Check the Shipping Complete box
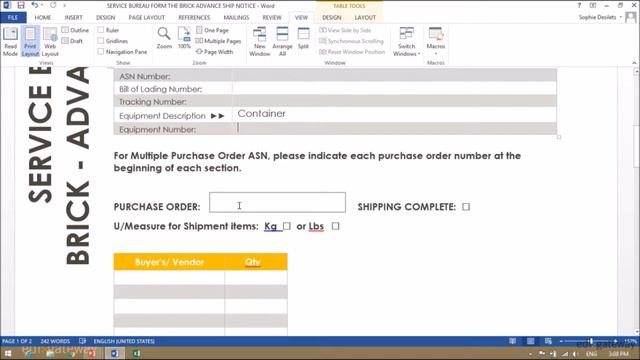This screenshot has height=360, width=640. [466, 207]
